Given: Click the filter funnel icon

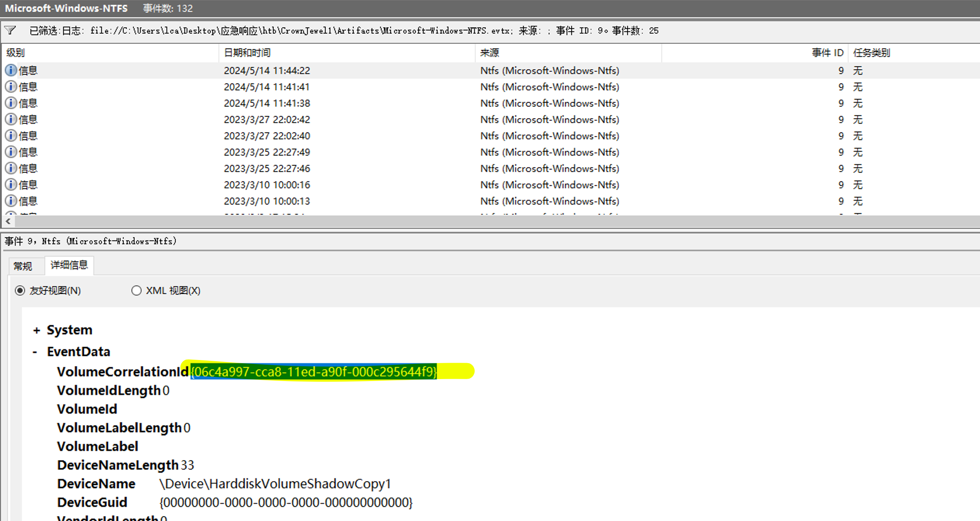Looking at the screenshot, I should (x=10, y=30).
